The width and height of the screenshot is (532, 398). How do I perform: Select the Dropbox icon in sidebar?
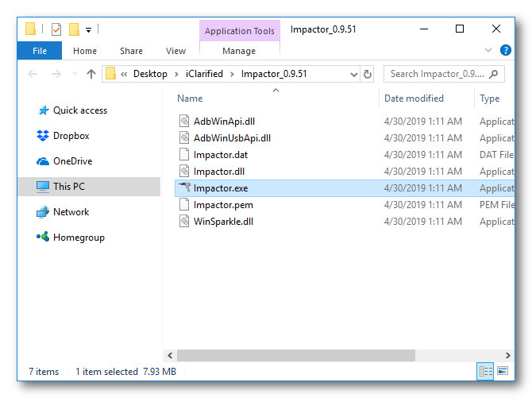[x=43, y=136]
